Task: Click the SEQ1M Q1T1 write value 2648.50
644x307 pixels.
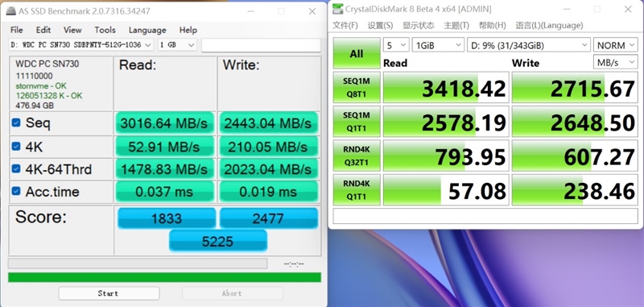Action: pyautogui.click(x=575, y=122)
